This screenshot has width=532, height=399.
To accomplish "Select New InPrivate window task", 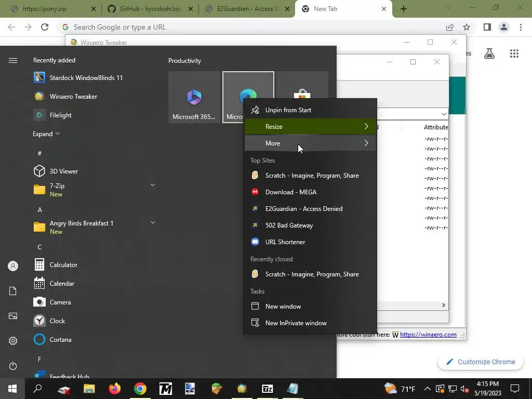I will [x=311, y=323].
